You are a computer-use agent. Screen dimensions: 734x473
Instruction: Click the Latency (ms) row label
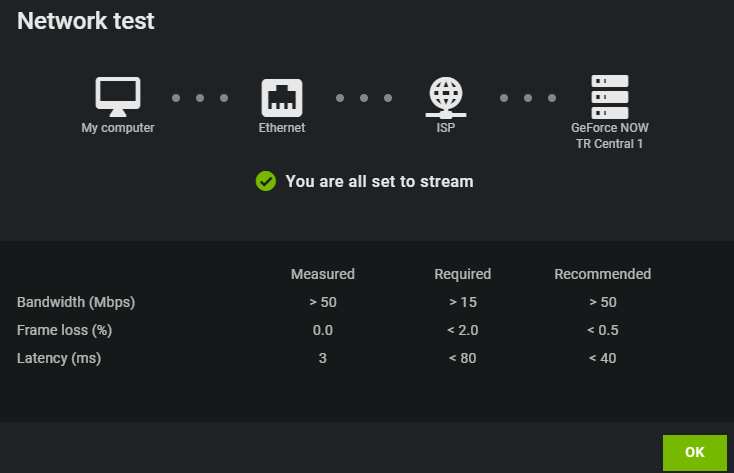[x=59, y=358]
